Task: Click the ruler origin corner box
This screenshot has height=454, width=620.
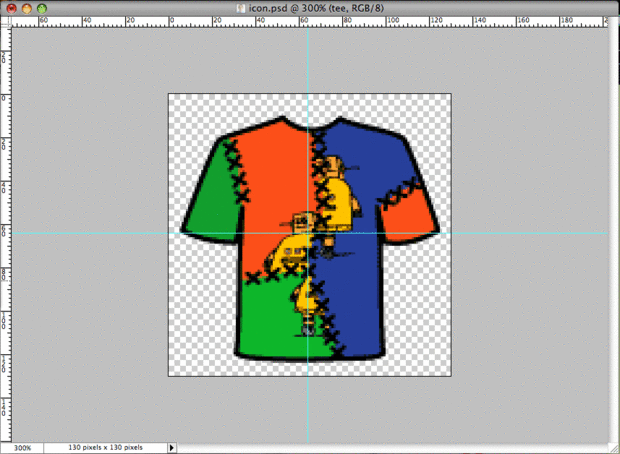Action: pyautogui.click(x=6, y=21)
